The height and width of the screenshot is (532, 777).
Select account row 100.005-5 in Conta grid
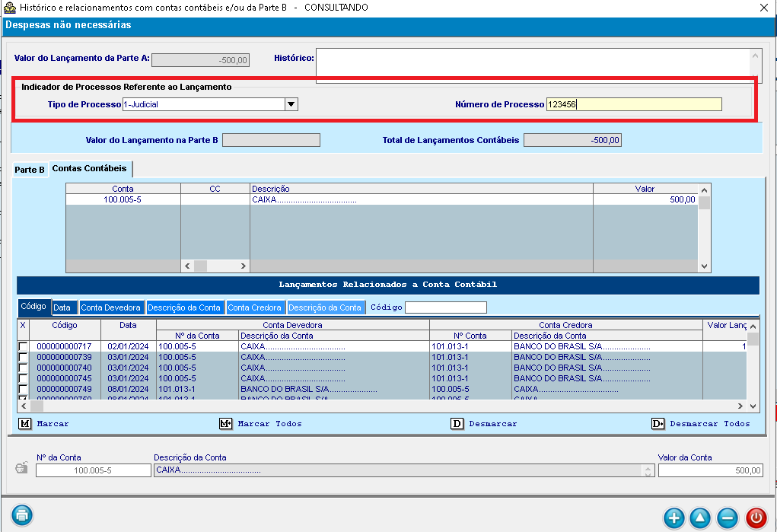(123, 199)
